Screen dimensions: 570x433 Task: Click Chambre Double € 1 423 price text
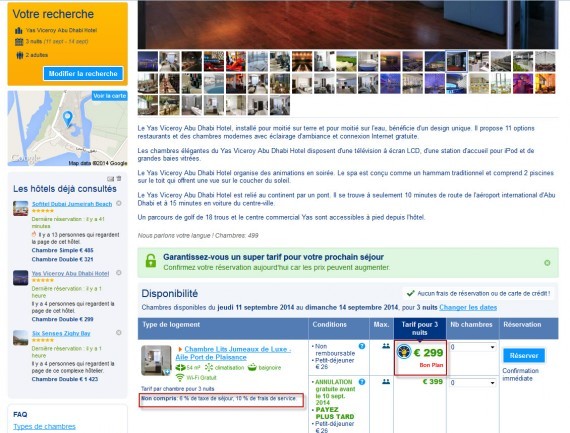[65, 379]
